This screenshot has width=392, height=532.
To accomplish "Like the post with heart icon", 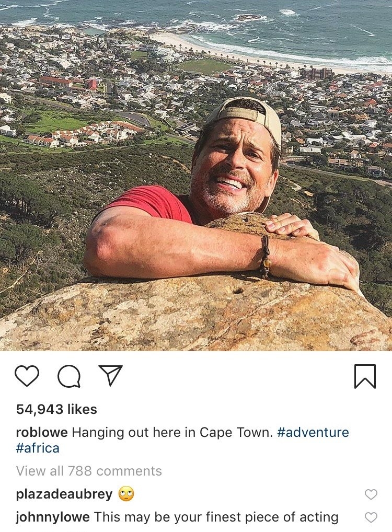I will pyautogui.click(x=27, y=376).
